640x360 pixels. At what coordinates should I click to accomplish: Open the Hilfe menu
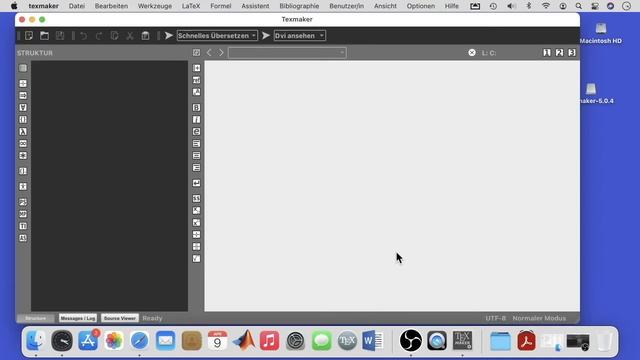pos(452,6)
